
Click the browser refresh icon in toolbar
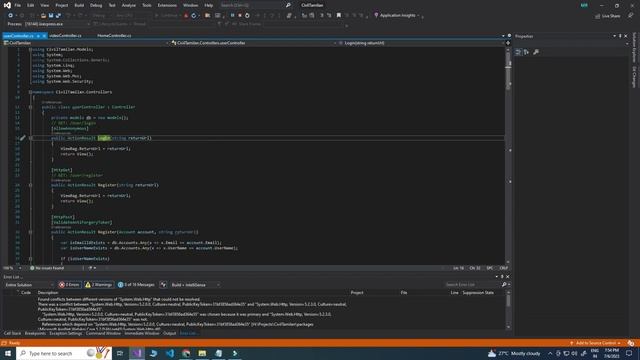coord(194,16)
